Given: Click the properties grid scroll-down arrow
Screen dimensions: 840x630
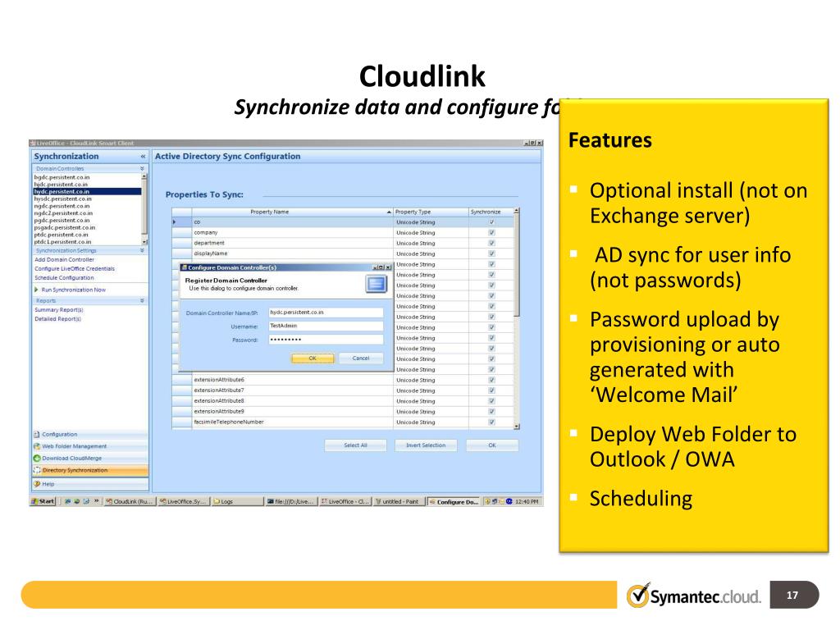Looking at the screenshot, I should coord(517,427).
